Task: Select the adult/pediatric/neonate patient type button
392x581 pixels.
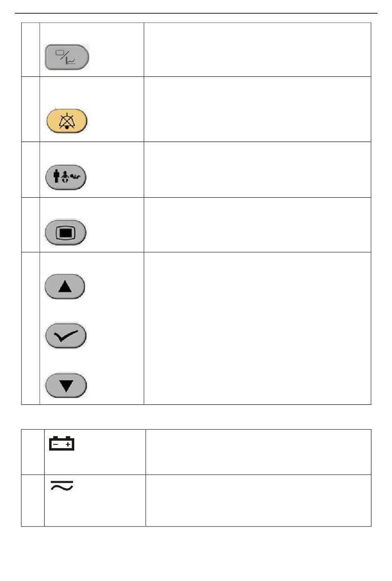Action: point(66,177)
